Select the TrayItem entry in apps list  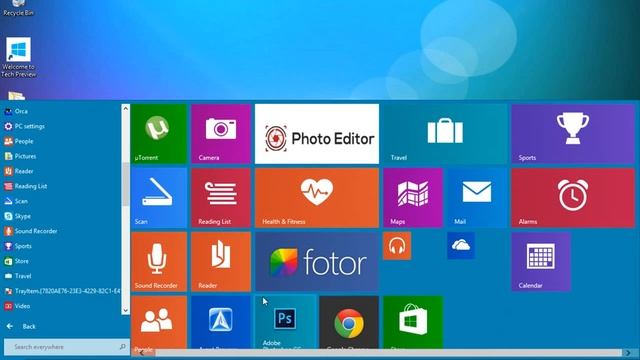pos(61,291)
